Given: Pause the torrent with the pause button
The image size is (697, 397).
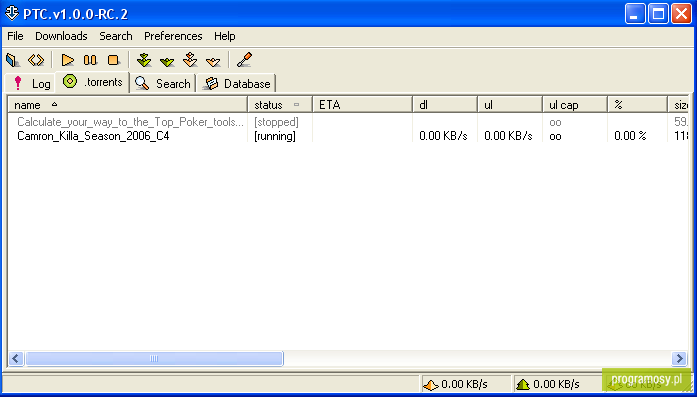Looking at the screenshot, I should pos(90,60).
